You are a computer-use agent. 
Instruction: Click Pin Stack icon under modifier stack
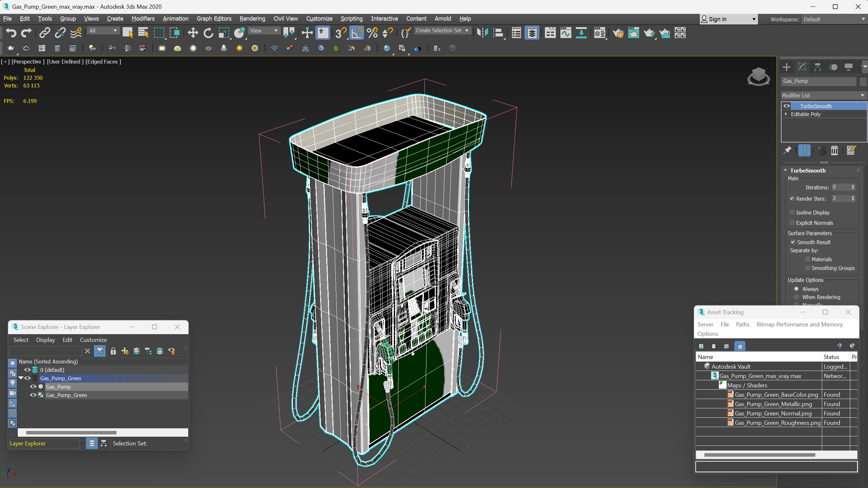(787, 150)
